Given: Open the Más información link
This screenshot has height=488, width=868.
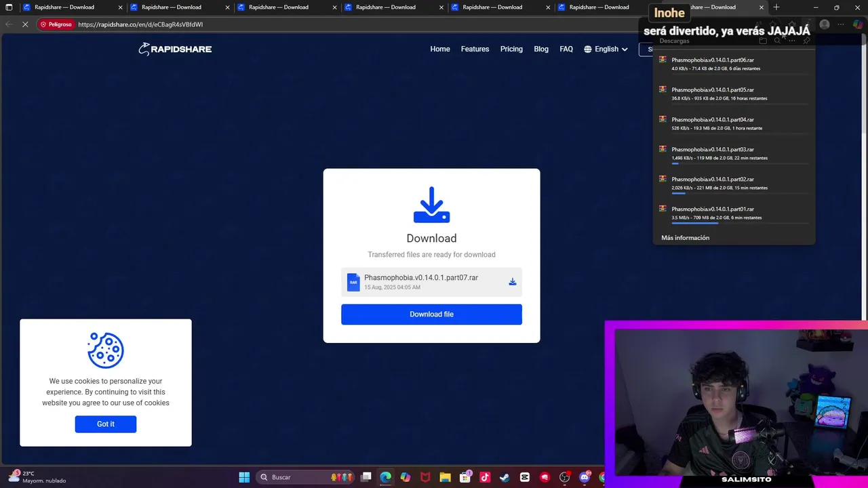Looking at the screenshot, I should pos(685,238).
